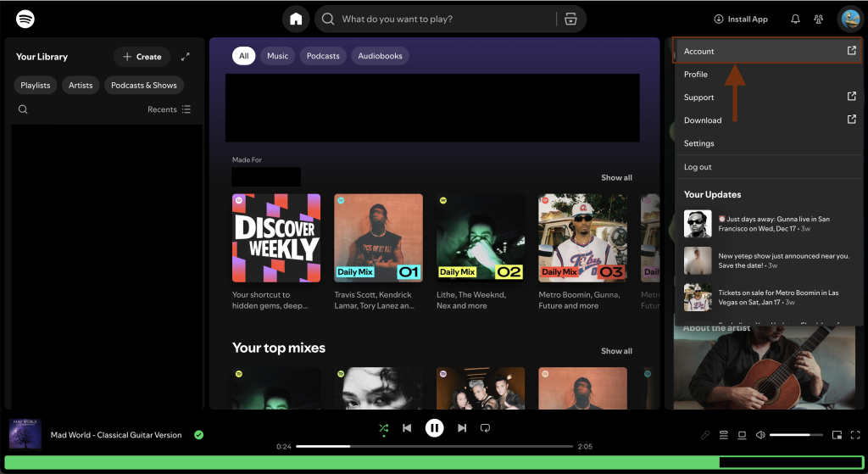Click the Your Updates heading
The image size is (868, 474).
coord(712,194)
